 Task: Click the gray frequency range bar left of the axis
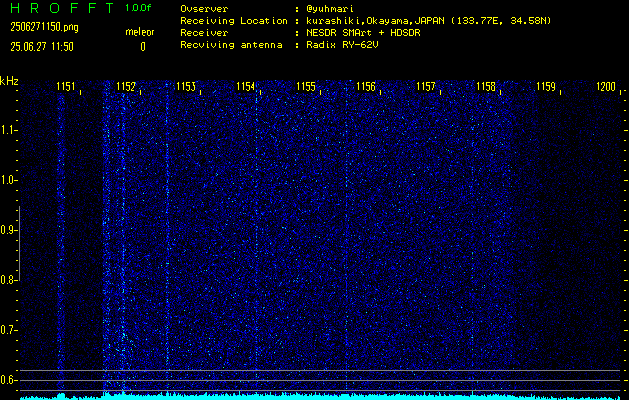pos(19,243)
